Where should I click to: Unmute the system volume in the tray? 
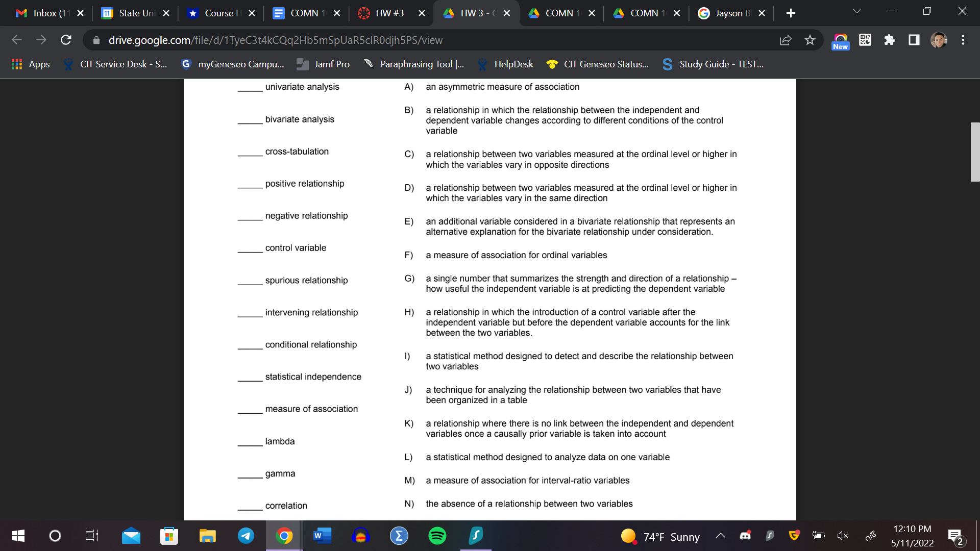tap(842, 536)
